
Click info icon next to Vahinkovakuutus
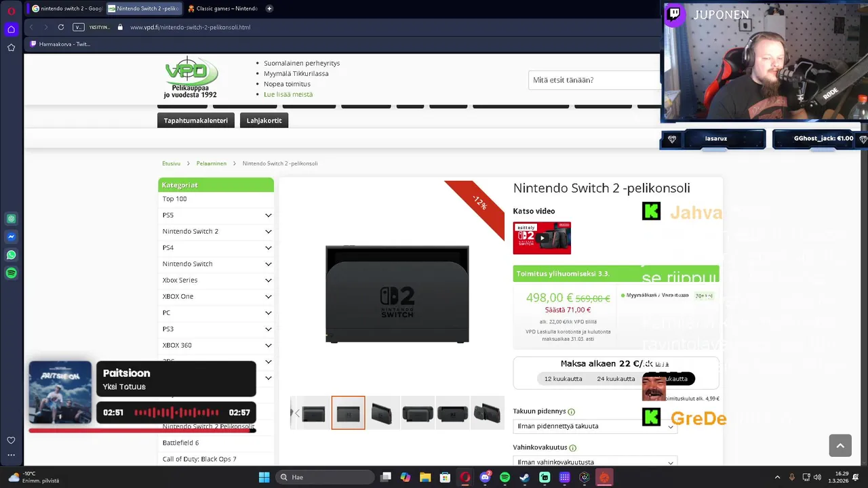pyautogui.click(x=573, y=448)
